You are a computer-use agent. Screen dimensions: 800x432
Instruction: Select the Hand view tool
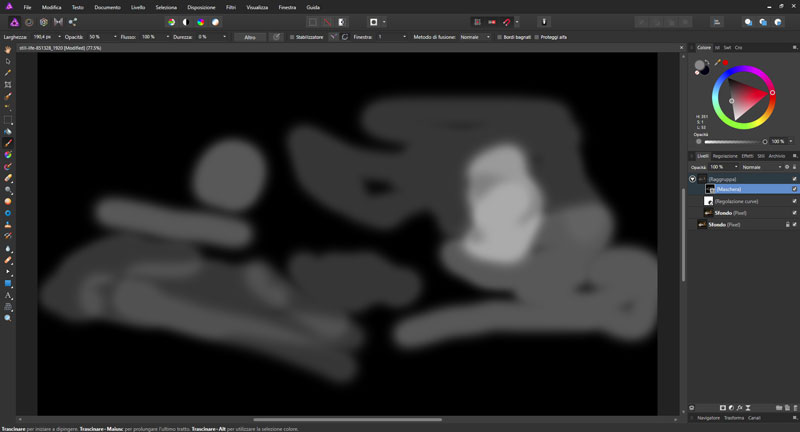coord(8,49)
